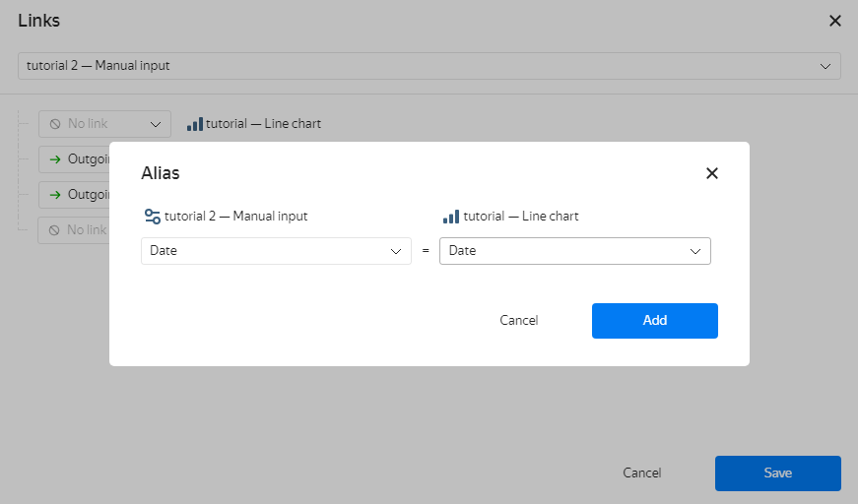Select the tutorial — Line chart label in list
The height and width of the screenshot is (504, 858).
click(x=263, y=124)
